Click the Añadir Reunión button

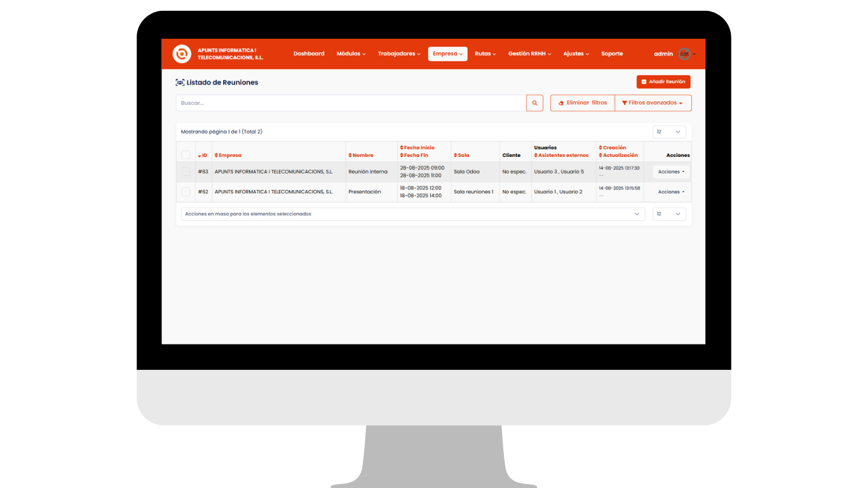[x=663, y=82]
